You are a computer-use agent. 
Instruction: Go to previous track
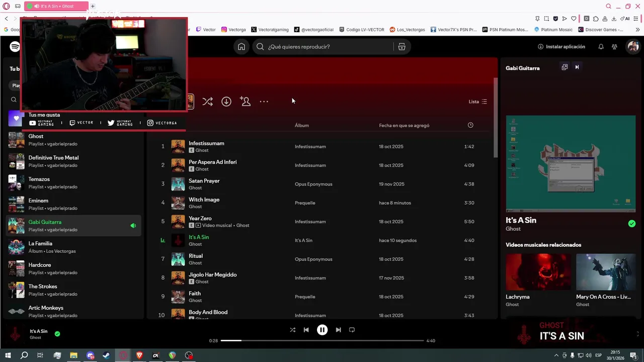pos(306,330)
